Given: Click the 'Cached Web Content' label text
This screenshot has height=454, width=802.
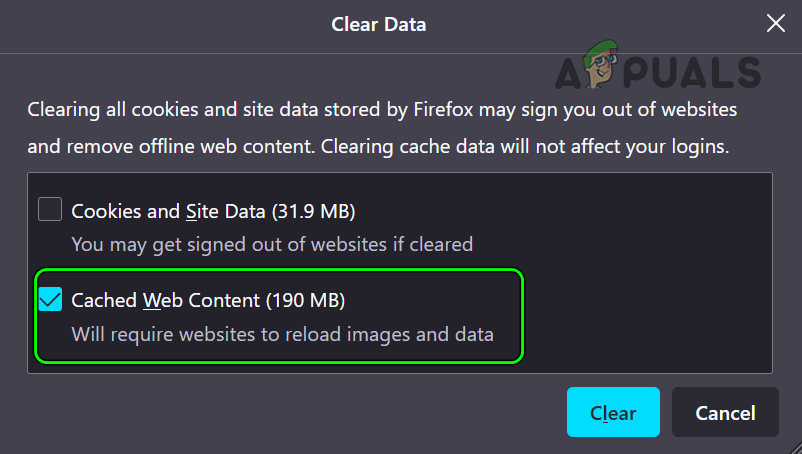Looking at the screenshot, I should click(x=166, y=299).
